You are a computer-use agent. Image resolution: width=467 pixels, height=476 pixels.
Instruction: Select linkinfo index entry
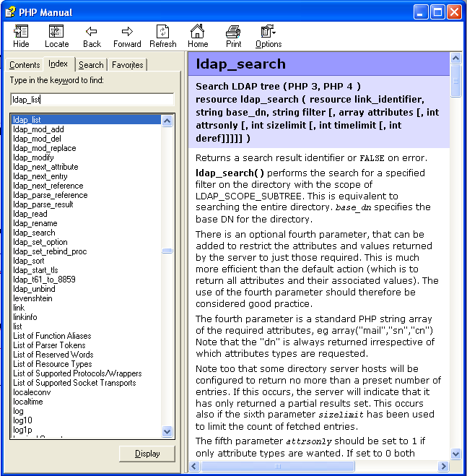tap(25, 317)
